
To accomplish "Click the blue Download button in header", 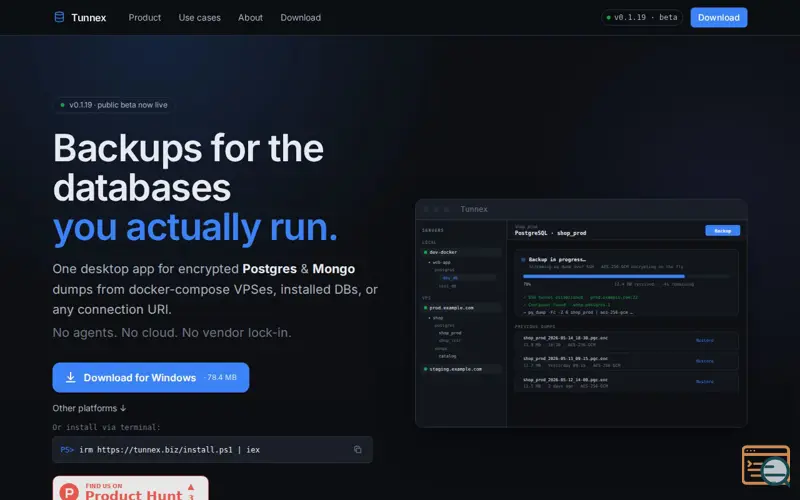I will [718, 17].
